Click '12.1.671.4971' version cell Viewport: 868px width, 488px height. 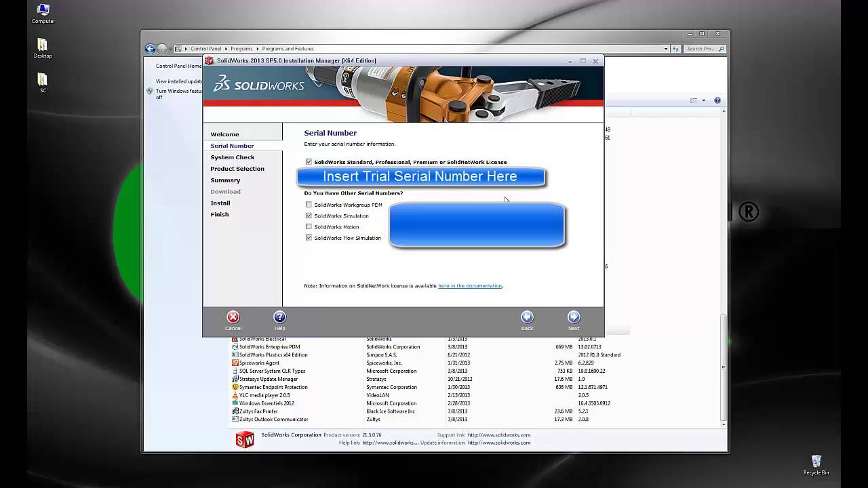(593, 387)
